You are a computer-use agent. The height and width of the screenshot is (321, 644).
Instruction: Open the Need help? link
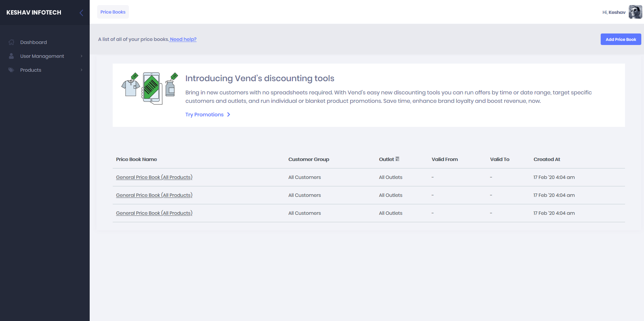coord(183,39)
